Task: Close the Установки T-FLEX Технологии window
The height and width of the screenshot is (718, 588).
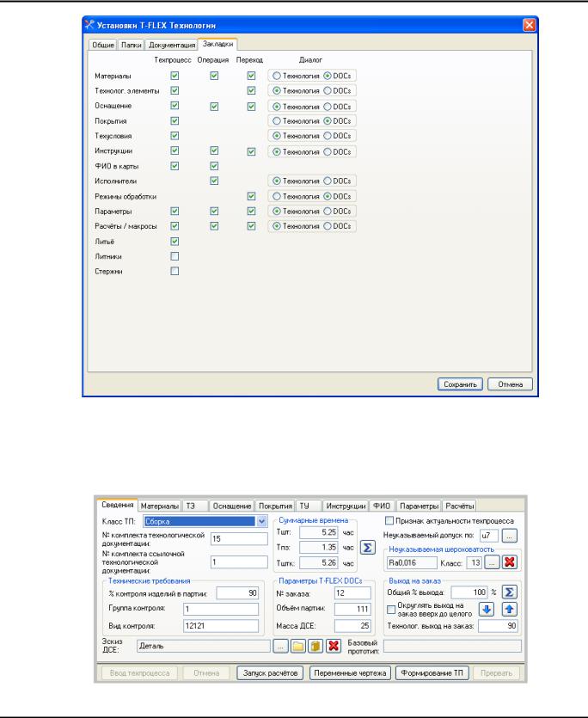Action: 529,25
